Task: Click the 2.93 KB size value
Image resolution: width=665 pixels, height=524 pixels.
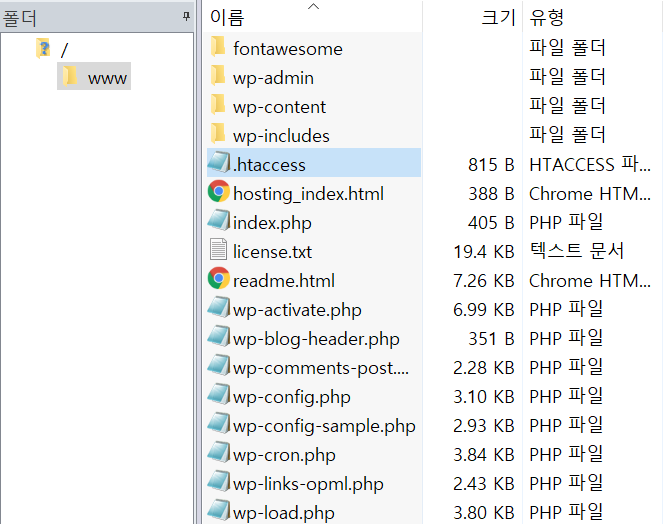Action: click(484, 426)
